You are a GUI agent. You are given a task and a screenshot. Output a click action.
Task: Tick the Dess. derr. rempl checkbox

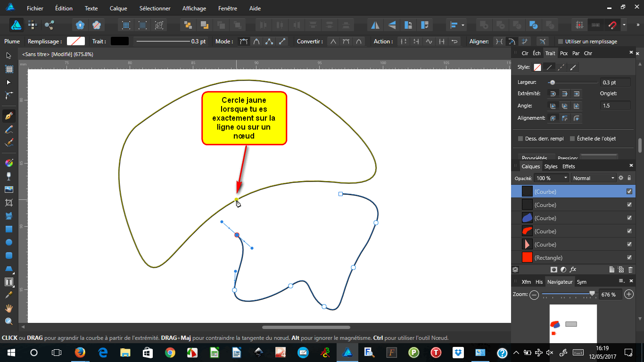(x=520, y=139)
